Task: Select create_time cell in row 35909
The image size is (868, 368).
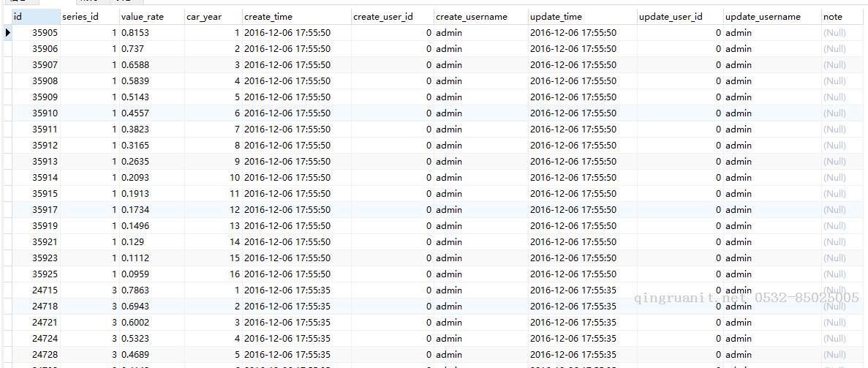Action: tap(297, 97)
